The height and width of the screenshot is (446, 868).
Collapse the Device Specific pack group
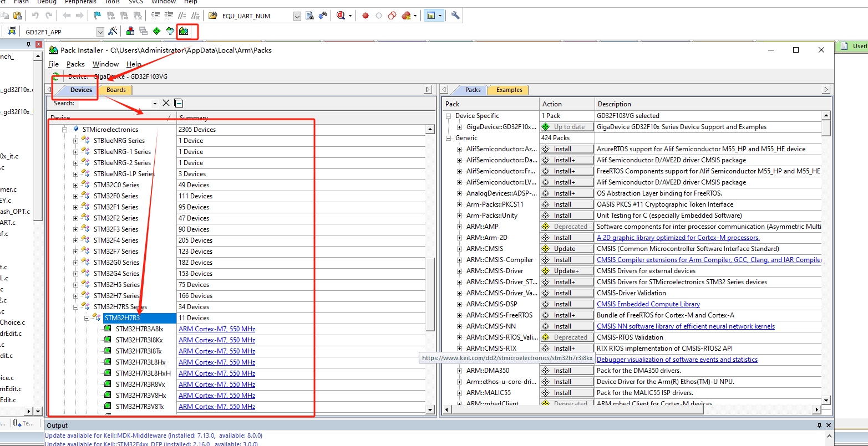[x=449, y=116]
